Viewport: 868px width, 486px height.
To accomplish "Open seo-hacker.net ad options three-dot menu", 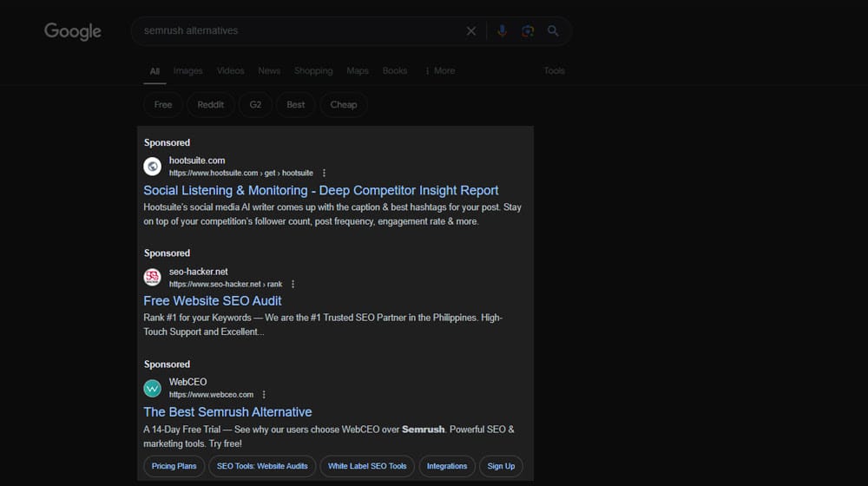I will click(x=293, y=284).
